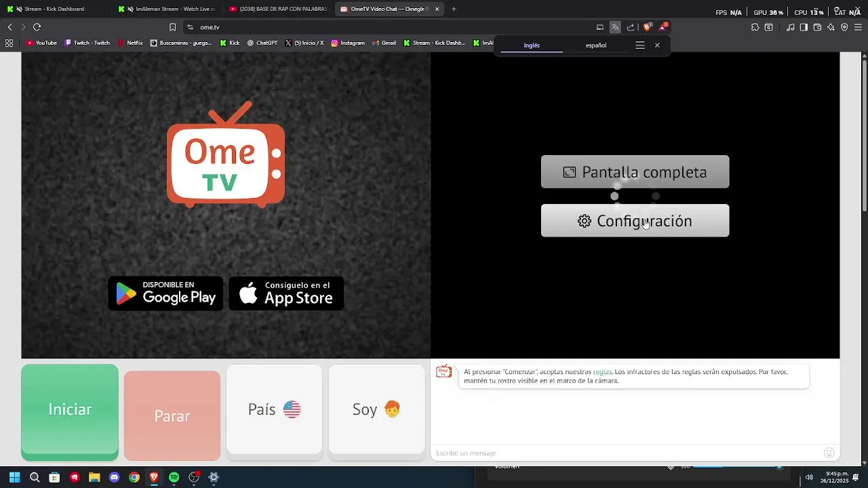The height and width of the screenshot is (488, 868).
Task: Open Spotify from taskbar
Action: tap(174, 477)
